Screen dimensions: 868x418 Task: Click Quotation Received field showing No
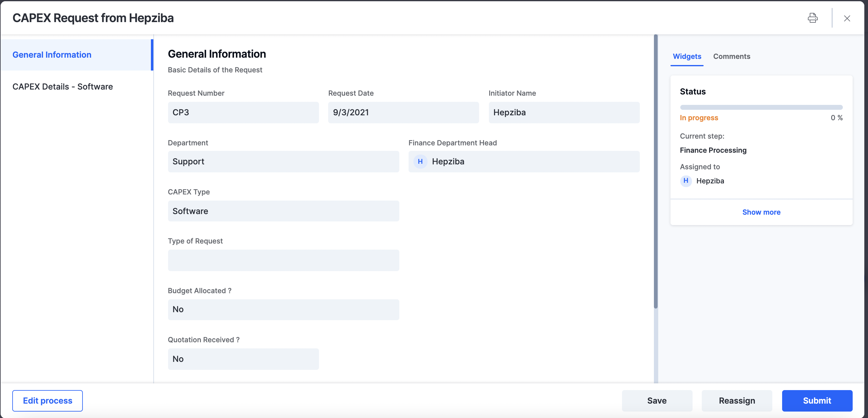(243, 359)
